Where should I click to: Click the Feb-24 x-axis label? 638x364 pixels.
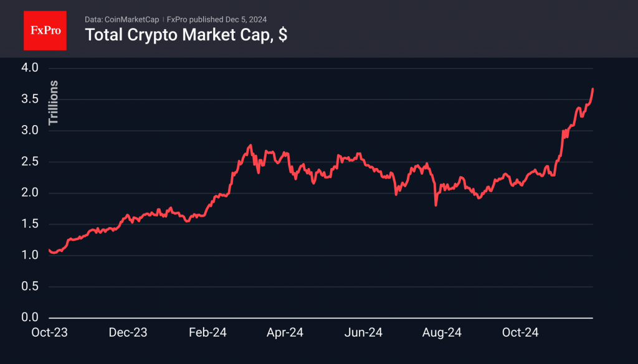(207, 333)
